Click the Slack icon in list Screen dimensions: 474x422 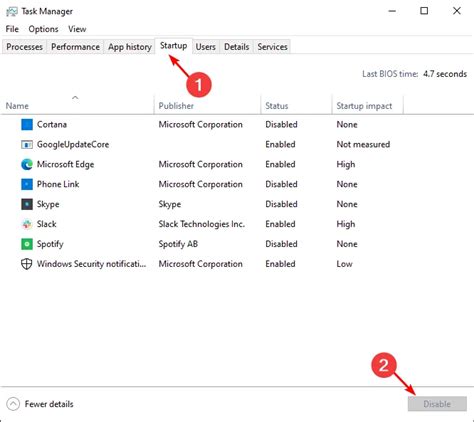coord(27,224)
